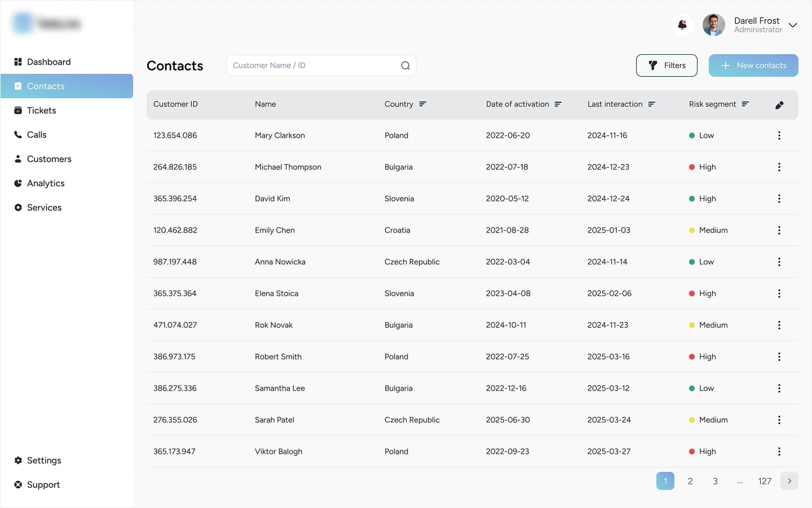Select the Services icon in sidebar
812x508 pixels.
19,207
